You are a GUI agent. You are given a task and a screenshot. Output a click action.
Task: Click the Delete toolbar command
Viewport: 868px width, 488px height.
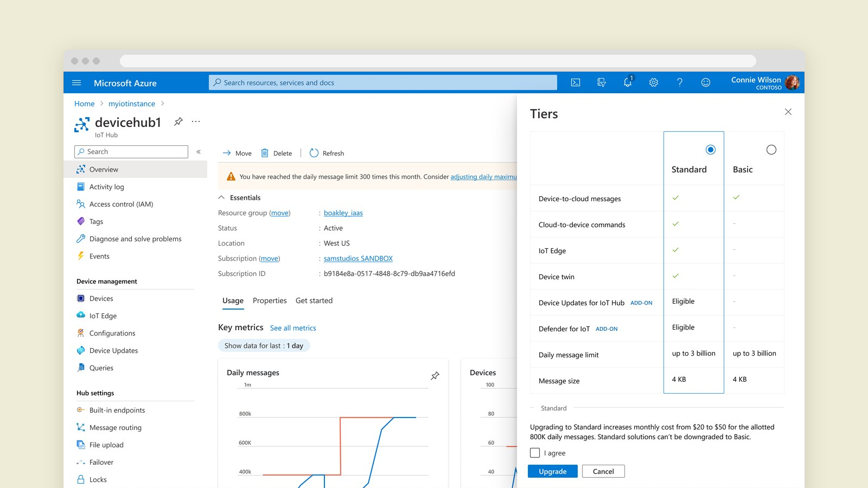pos(276,153)
